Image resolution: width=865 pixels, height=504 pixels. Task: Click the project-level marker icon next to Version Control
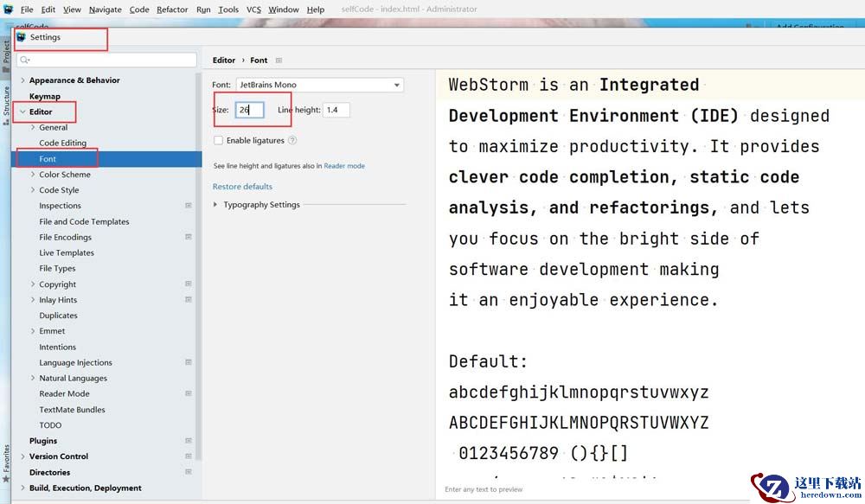coord(188,456)
